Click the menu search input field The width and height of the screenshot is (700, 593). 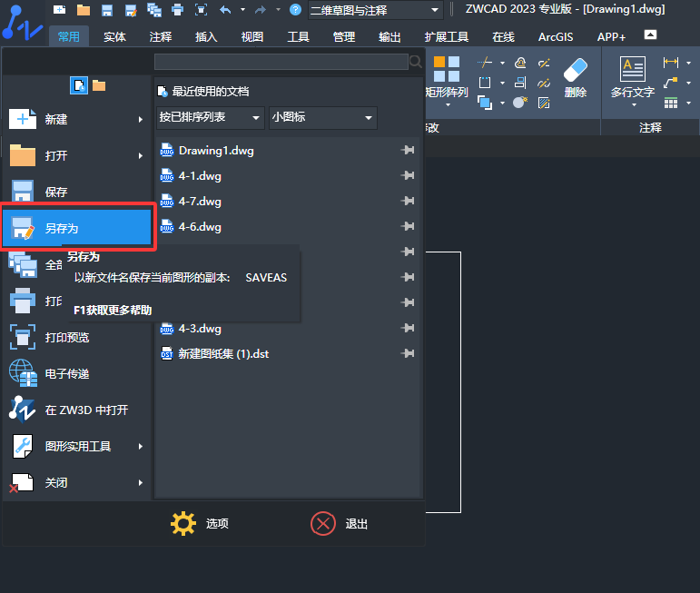pos(281,62)
